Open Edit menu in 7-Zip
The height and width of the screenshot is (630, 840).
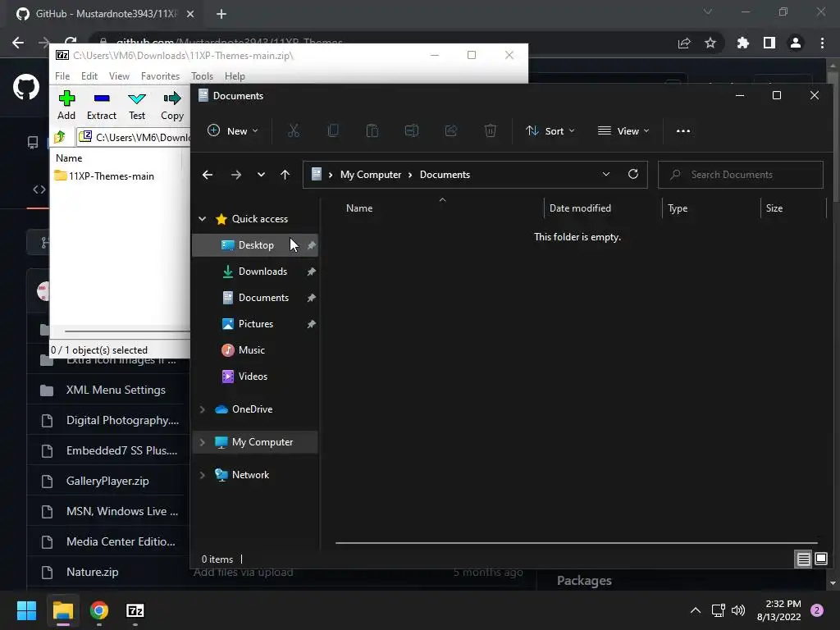pos(89,76)
